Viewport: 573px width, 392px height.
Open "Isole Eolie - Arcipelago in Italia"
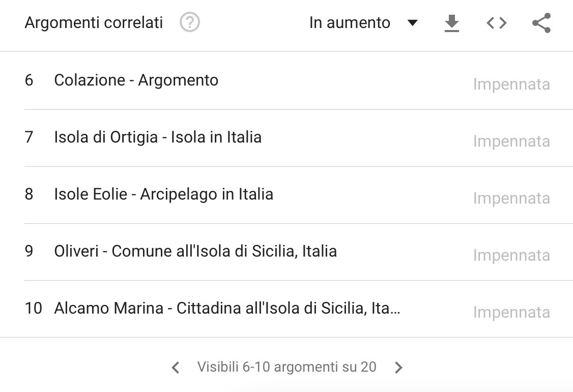[x=163, y=194]
